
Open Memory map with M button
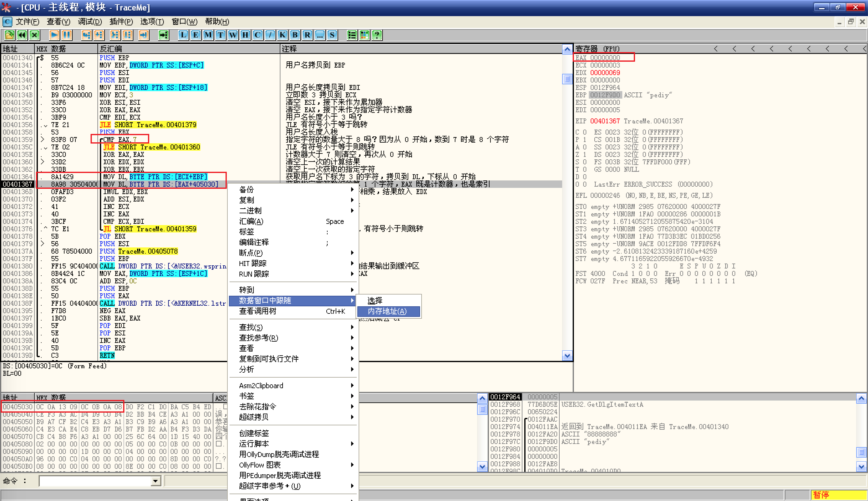tap(208, 35)
